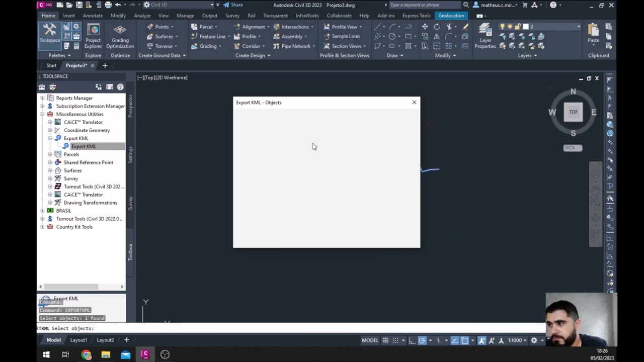Click the Toolspace help question icon
This screenshot has height=362, width=644.
pyautogui.click(x=120, y=87)
